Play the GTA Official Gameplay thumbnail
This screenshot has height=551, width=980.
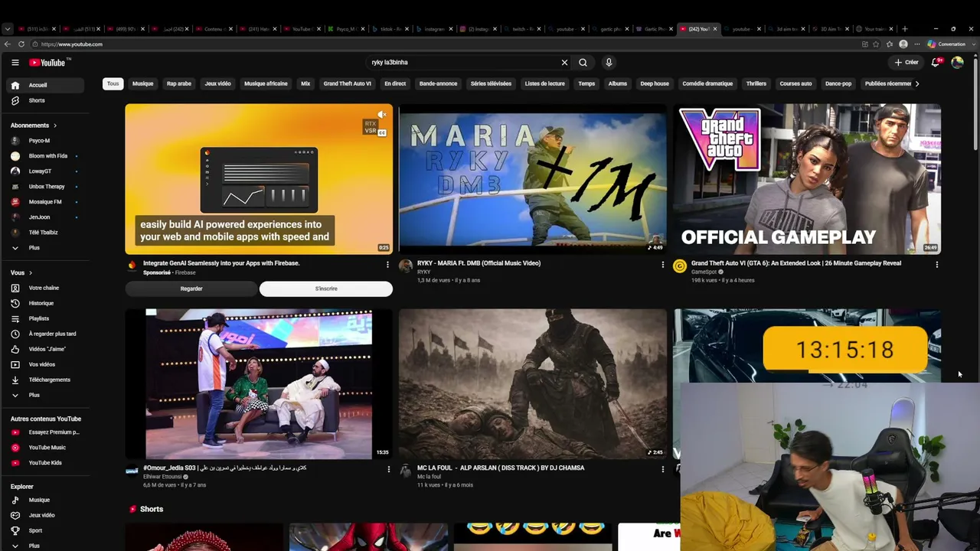coord(807,179)
